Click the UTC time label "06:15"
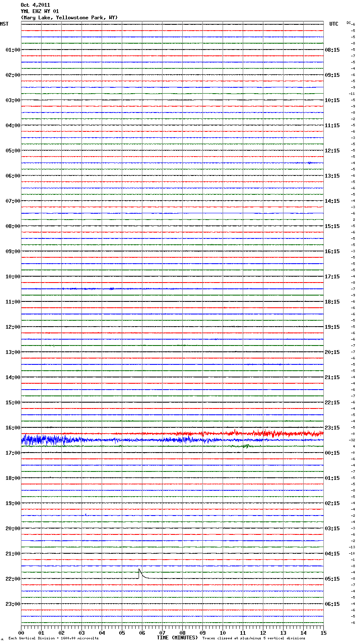This screenshot has height=644, width=357. click(x=332, y=604)
